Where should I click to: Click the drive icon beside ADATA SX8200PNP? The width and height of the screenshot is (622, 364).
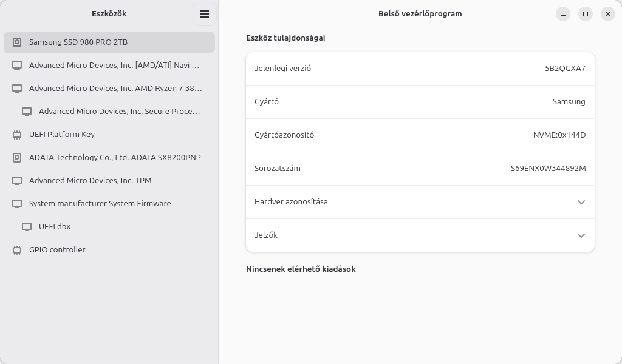[17, 158]
